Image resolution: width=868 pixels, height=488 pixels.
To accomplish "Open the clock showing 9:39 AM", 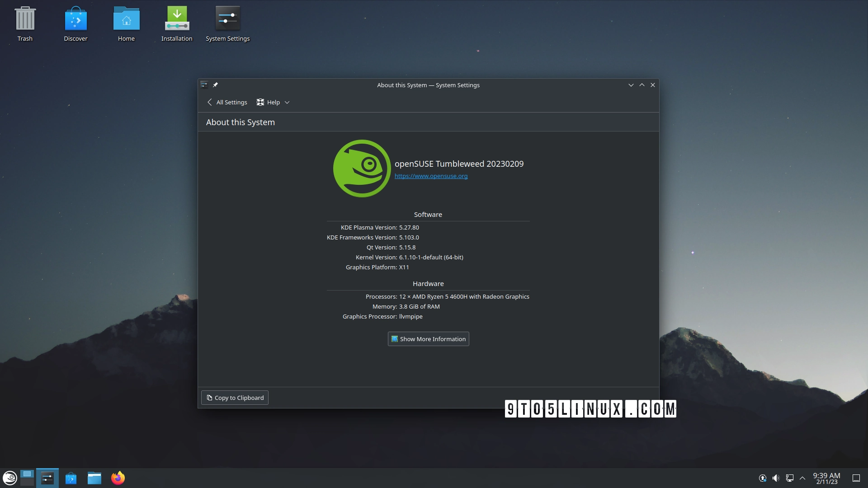I will pyautogui.click(x=826, y=478).
